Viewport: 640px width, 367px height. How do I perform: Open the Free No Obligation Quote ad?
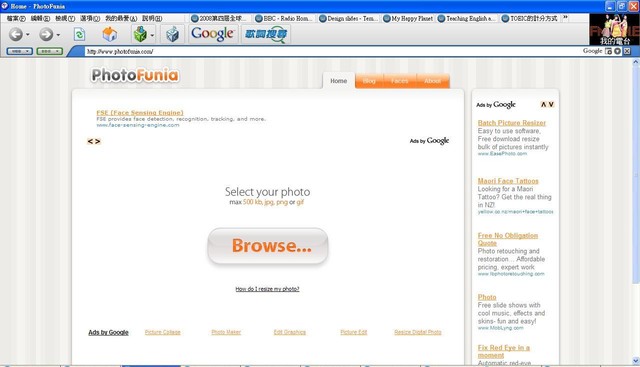point(508,239)
